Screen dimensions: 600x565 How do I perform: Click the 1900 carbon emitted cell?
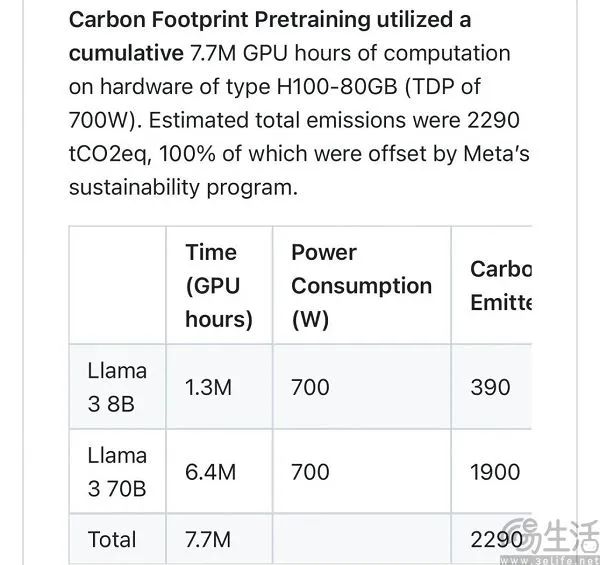coord(495,472)
